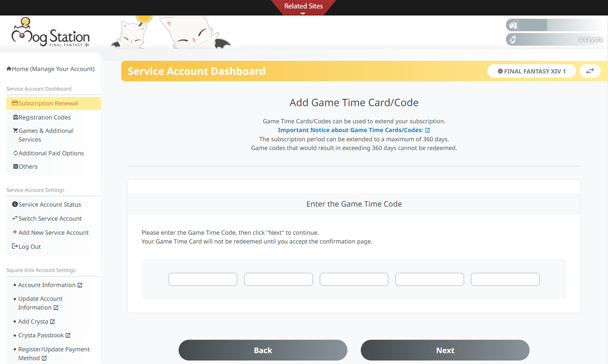Viewport: 608px width, 364px height.
Task: Click the Service Account Status info icon
Action: tap(15, 204)
